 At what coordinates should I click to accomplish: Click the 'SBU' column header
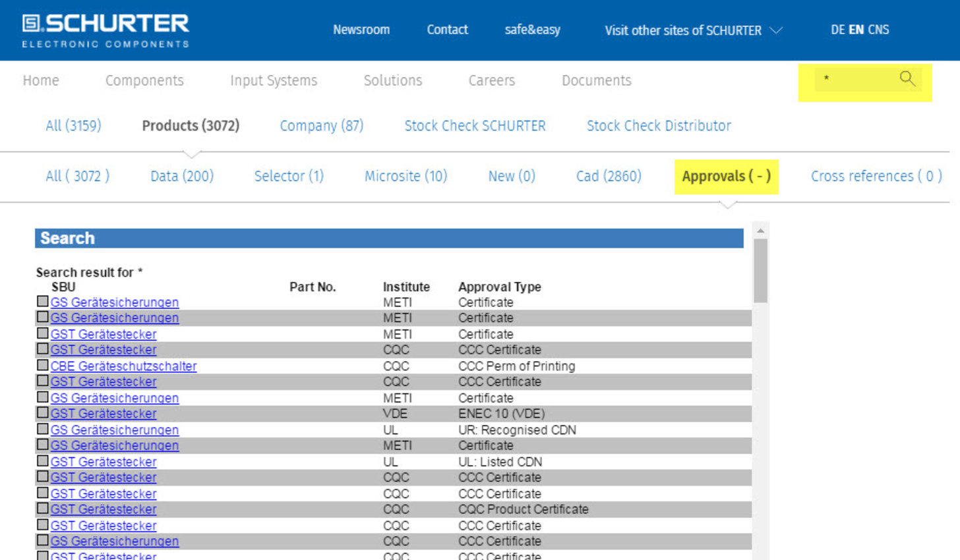63,287
